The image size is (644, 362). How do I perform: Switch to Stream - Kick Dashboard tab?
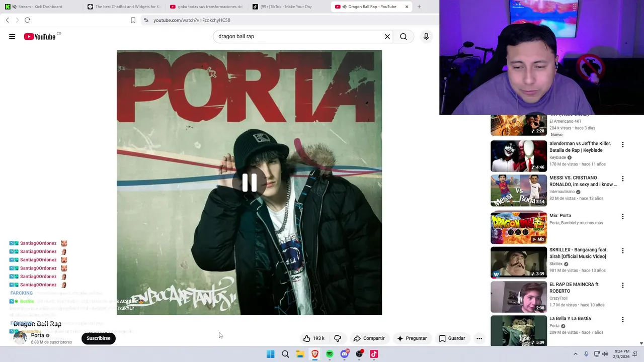pos(40,7)
